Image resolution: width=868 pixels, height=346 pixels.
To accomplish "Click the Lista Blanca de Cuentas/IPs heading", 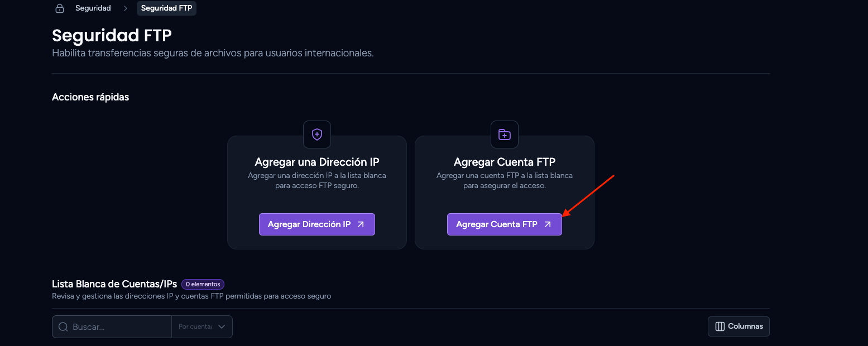I will pos(114,284).
